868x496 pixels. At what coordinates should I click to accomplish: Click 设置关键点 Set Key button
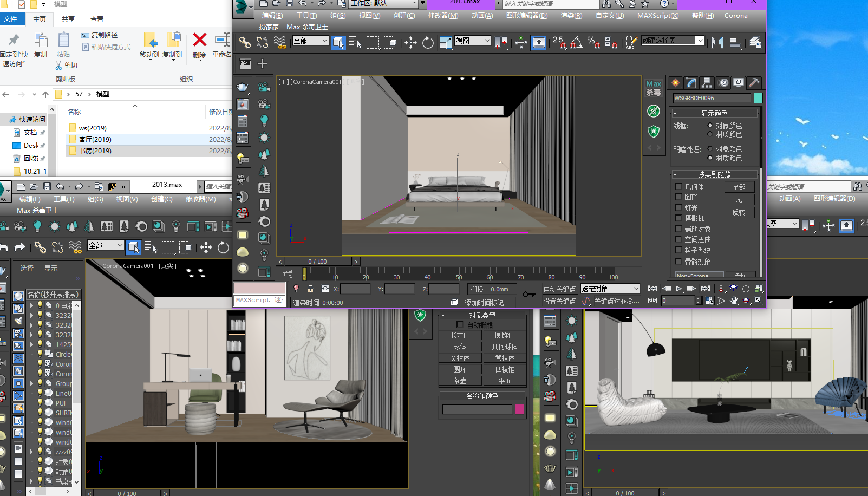coord(560,301)
